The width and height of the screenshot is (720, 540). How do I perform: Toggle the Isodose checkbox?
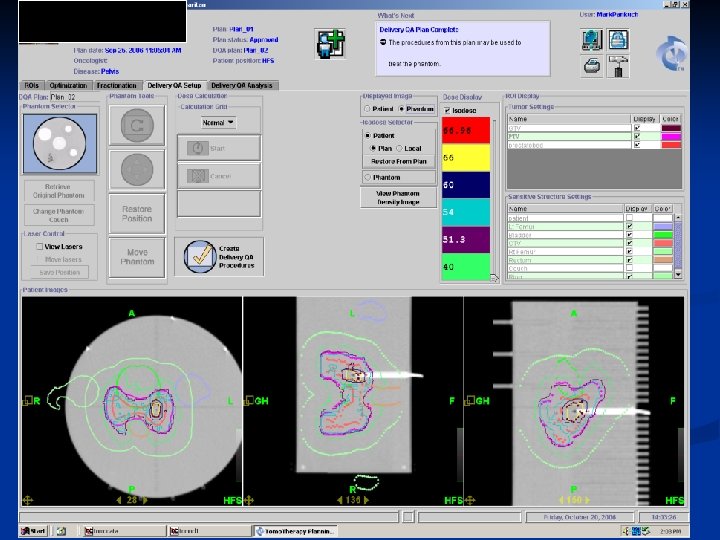(447, 111)
